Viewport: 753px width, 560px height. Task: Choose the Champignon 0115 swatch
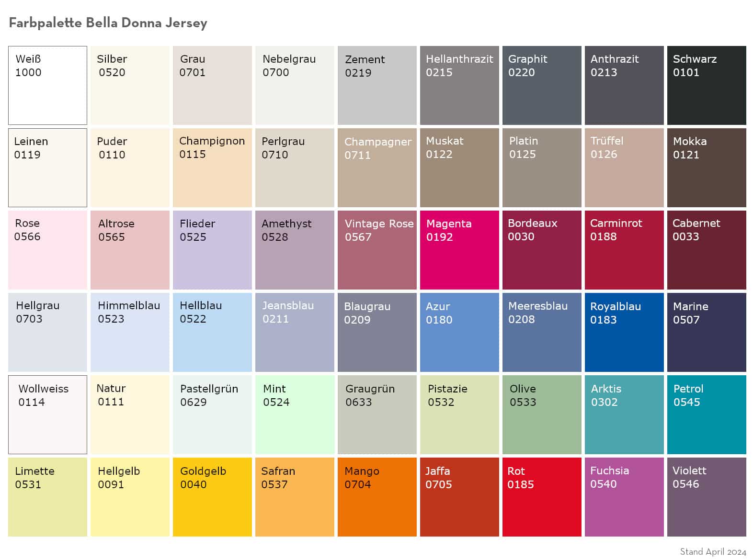click(212, 168)
